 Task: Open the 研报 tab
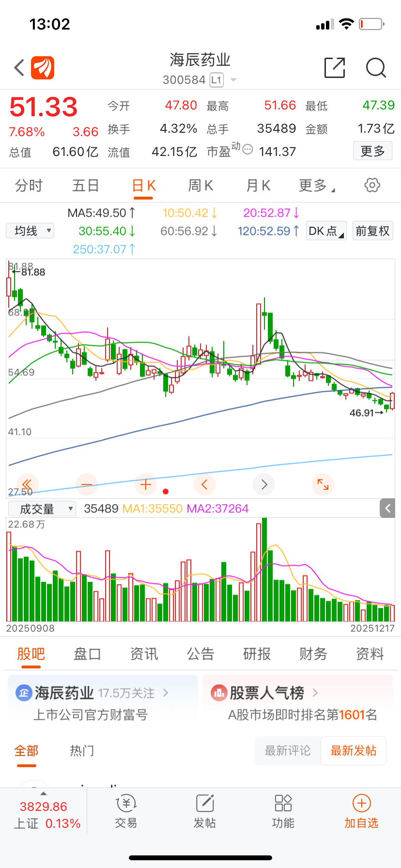257,654
